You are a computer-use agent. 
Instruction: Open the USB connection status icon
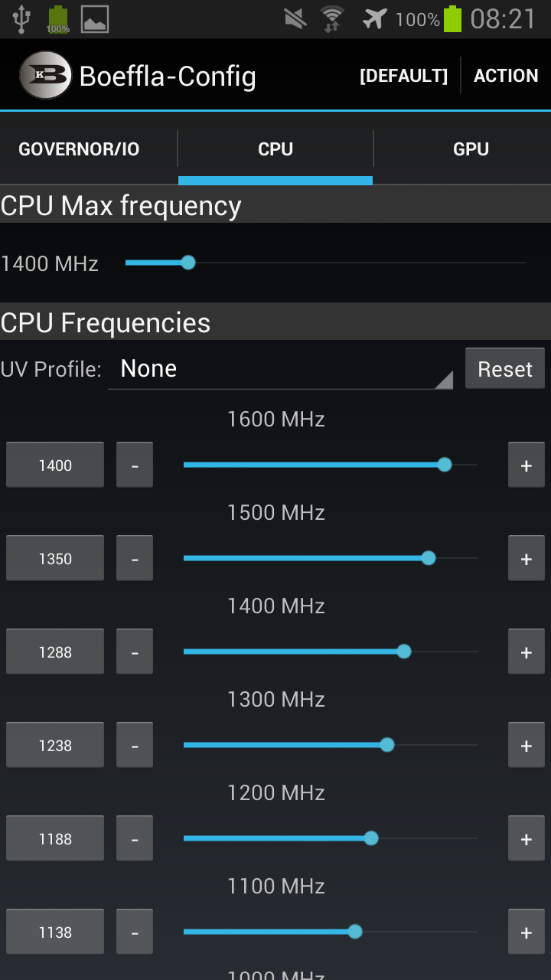click(21, 19)
